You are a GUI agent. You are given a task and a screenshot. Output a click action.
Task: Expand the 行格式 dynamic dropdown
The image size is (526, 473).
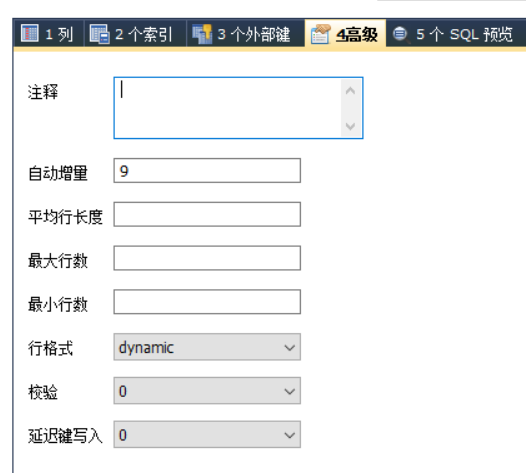click(207, 347)
